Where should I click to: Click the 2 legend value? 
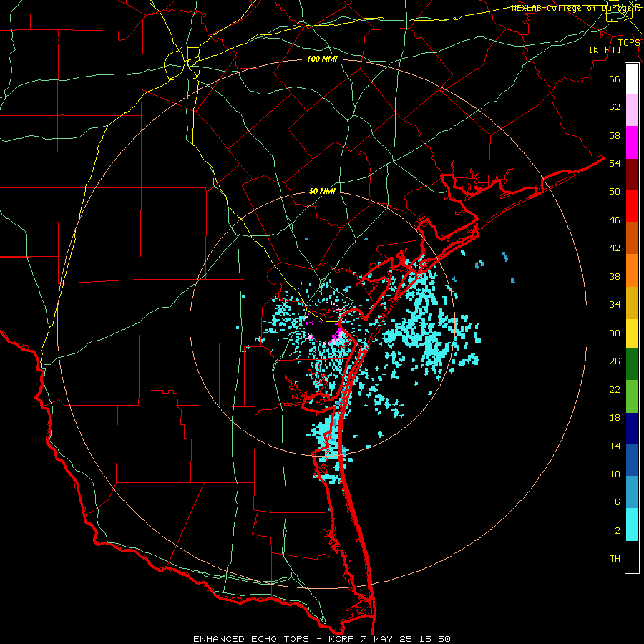[617, 531]
